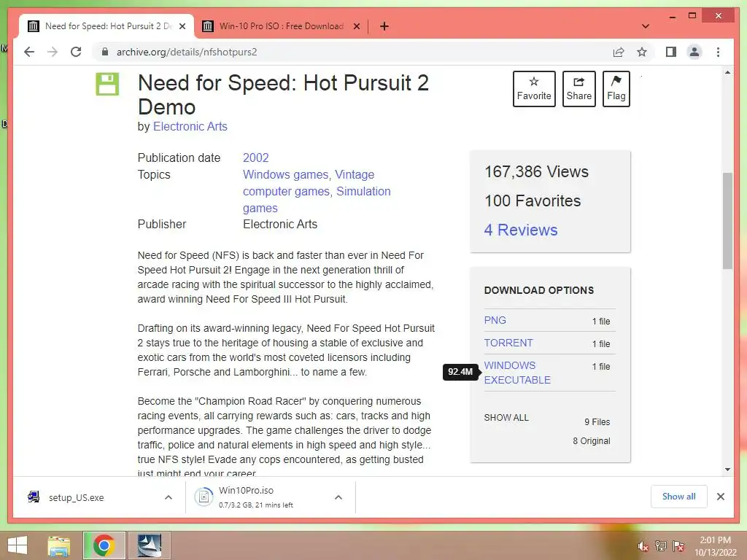Open Action Center flag icon
This screenshot has height=560, width=747.
[x=678, y=546]
